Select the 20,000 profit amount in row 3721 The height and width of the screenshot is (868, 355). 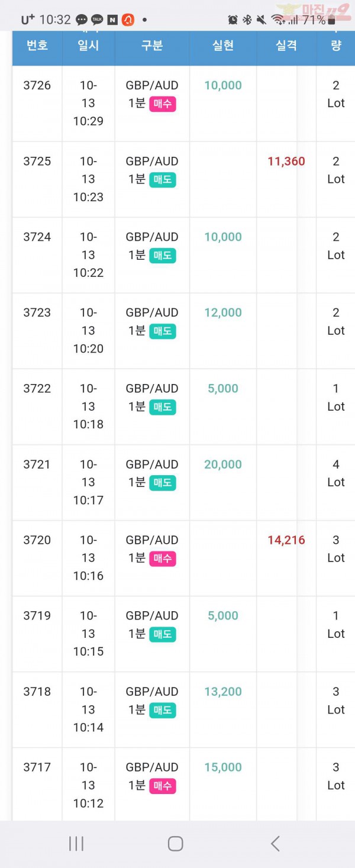pyautogui.click(x=223, y=464)
